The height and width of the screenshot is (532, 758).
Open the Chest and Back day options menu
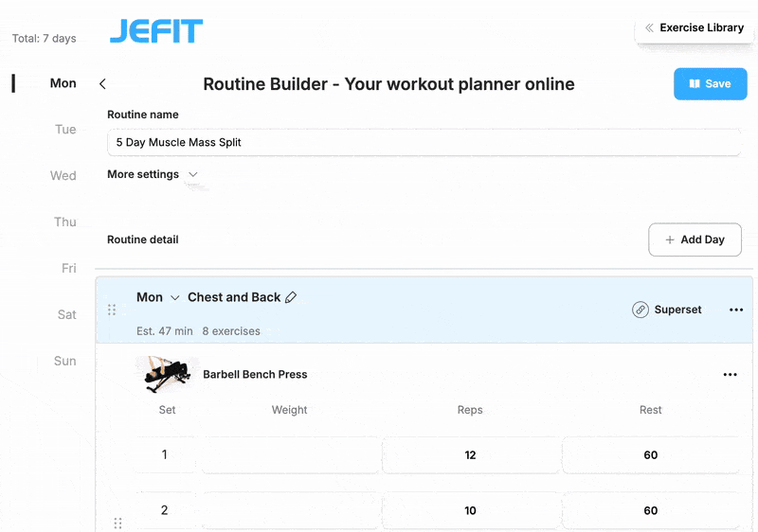[736, 310]
